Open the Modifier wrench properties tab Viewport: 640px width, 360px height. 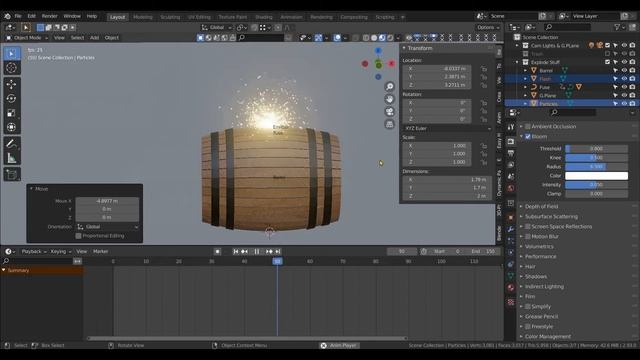(x=511, y=229)
